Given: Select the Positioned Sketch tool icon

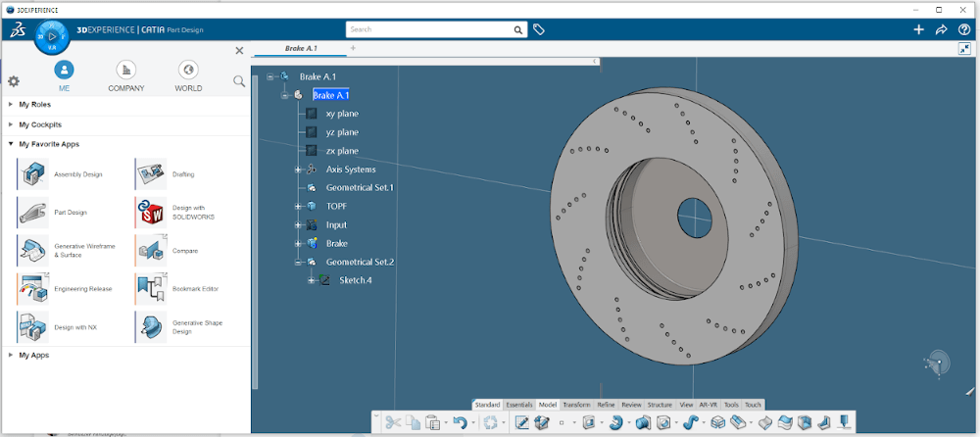Looking at the screenshot, I should (x=522, y=422).
